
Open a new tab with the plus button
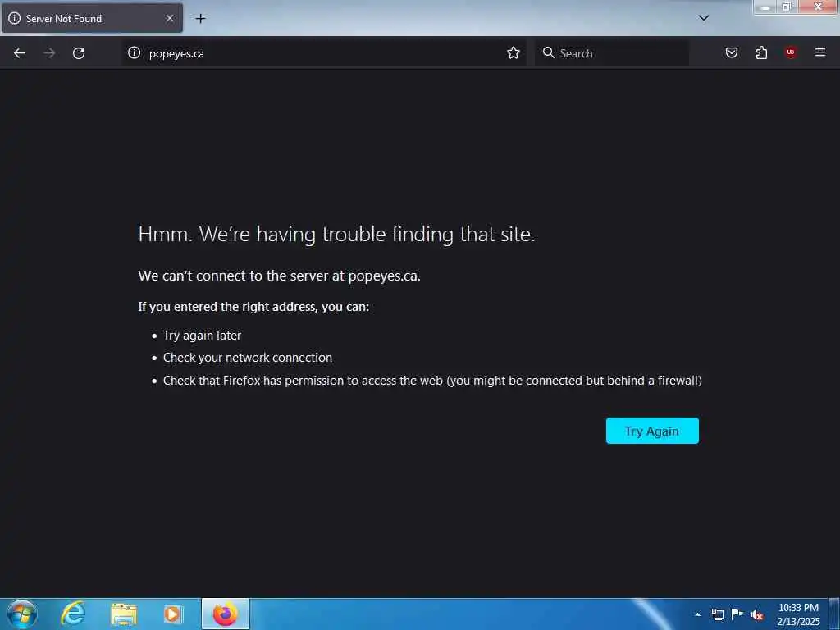coord(200,19)
